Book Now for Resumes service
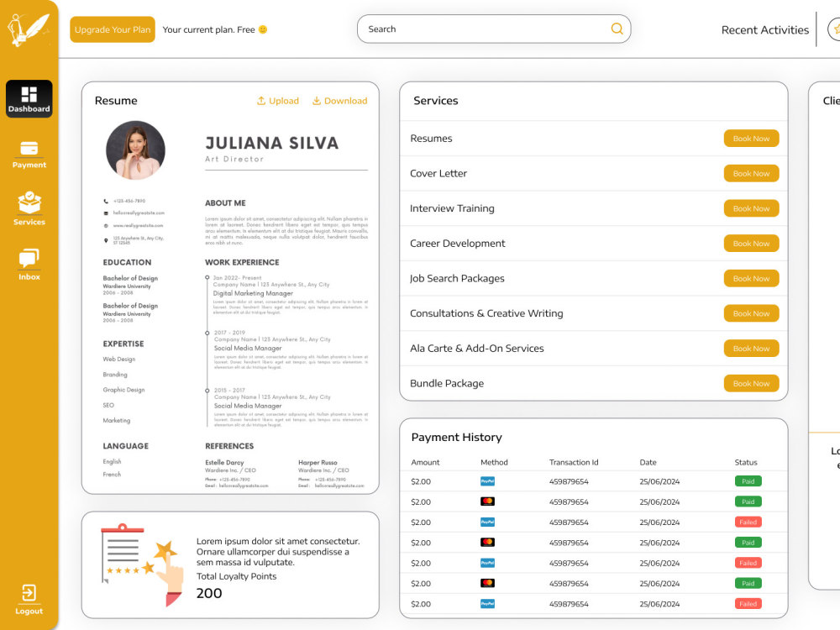This screenshot has height=630, width=840. [751, 139]
